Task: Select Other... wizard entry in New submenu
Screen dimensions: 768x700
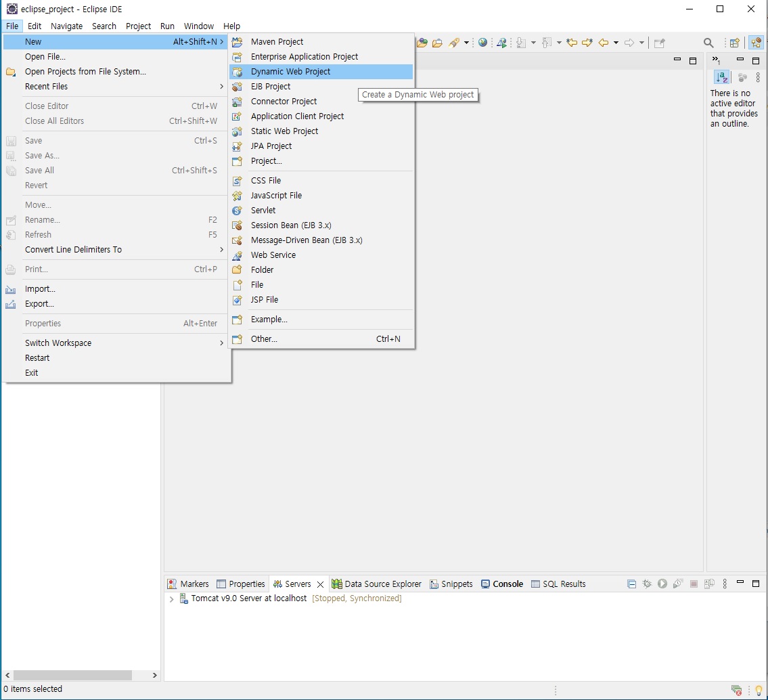Action: pyautogui.click(x=321, y=339)
